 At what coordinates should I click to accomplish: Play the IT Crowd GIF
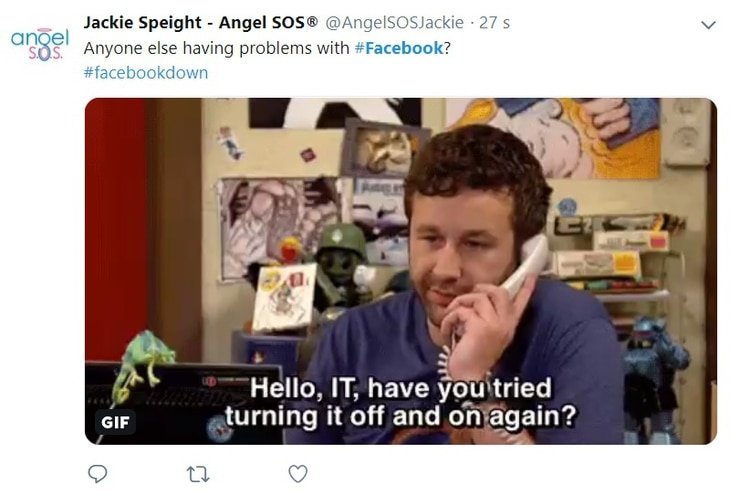tap(401, 271)
